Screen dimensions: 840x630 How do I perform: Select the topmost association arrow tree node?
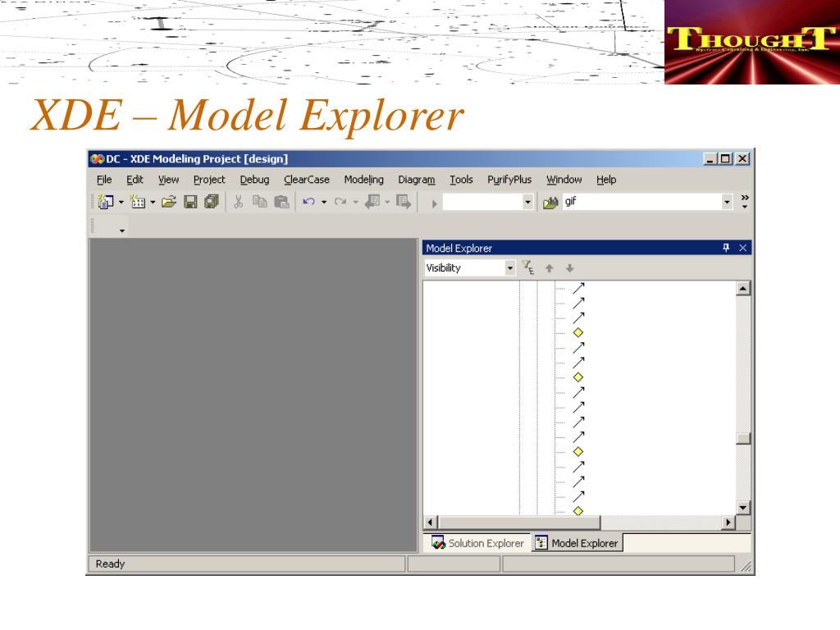tap(578, 288)
